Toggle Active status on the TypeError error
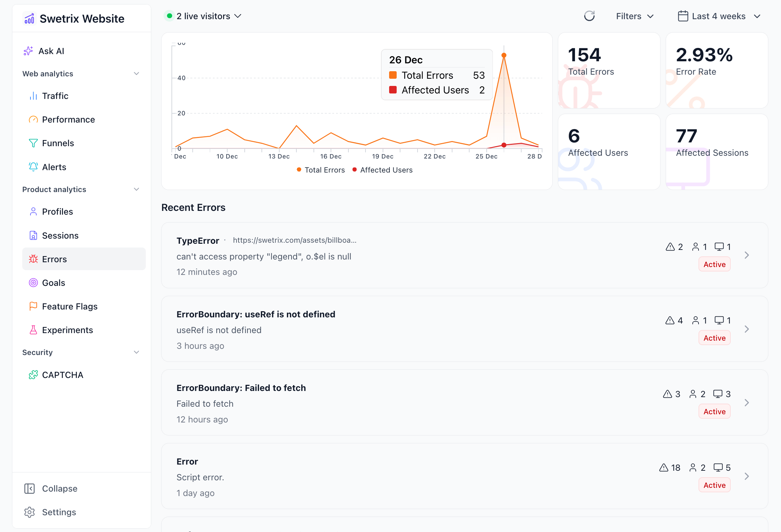 coord(714,264)
